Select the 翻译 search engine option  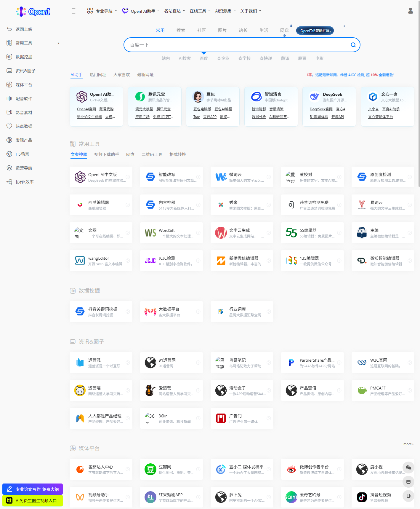pos(285,58)
